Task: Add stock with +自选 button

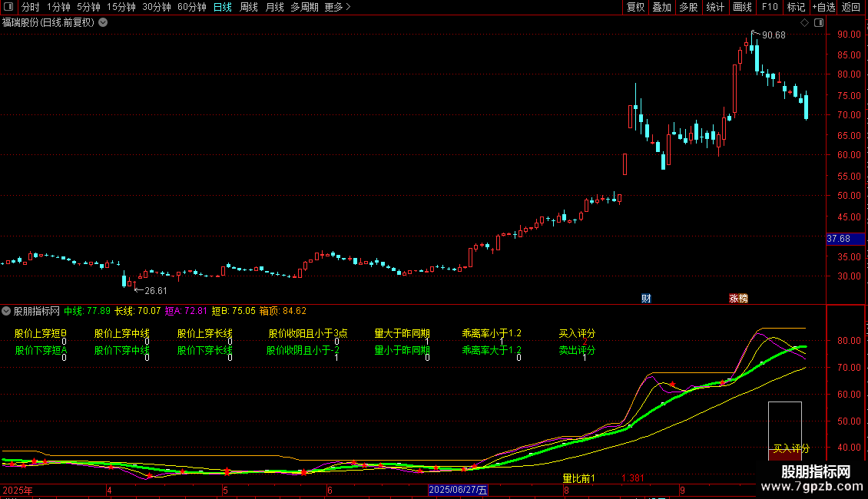Action: point(823,7)
